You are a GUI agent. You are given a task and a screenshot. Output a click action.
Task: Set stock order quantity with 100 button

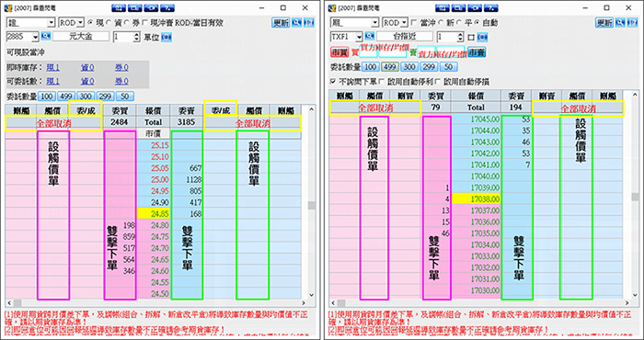pyautogui.click(x=46, y=96)
